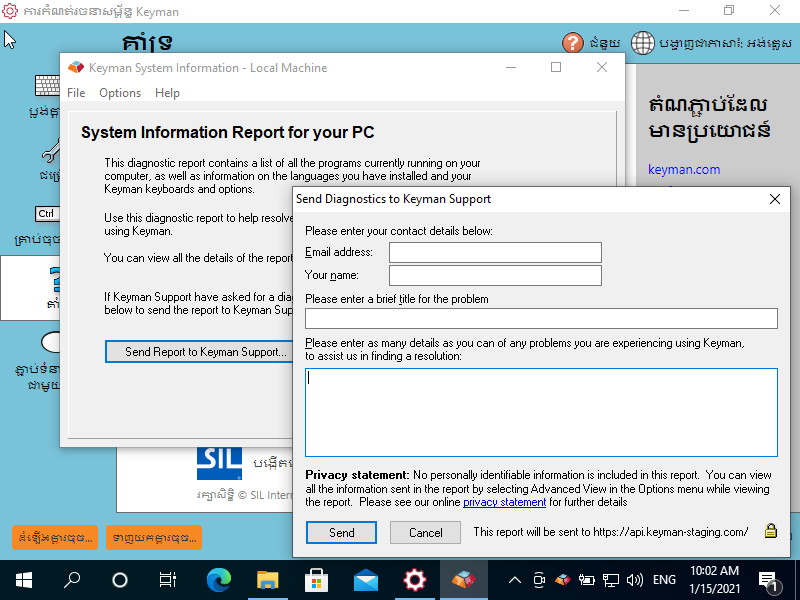Show hidden tray icons chevron
The height and width of the screenshot is (600, 800).
coord(515,580)
